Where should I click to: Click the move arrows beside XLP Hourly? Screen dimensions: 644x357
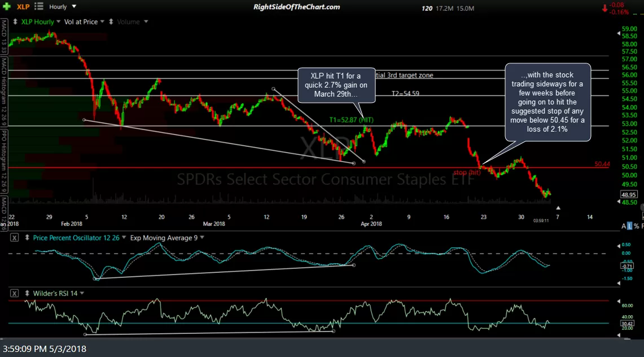[x=15, y=22]
